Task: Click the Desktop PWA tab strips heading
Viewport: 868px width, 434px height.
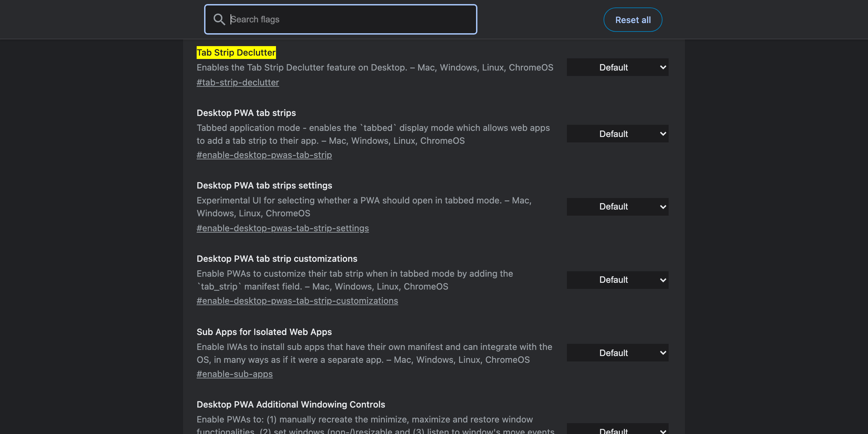Action: pyautogui.click(x=246, y=113)
